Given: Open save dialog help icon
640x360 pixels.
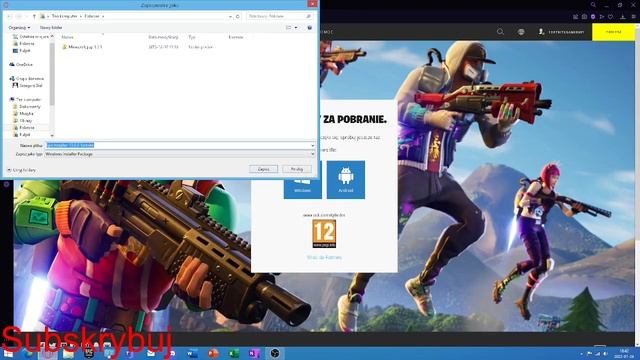Looking at the screenshot, I should tap(309, 27).
